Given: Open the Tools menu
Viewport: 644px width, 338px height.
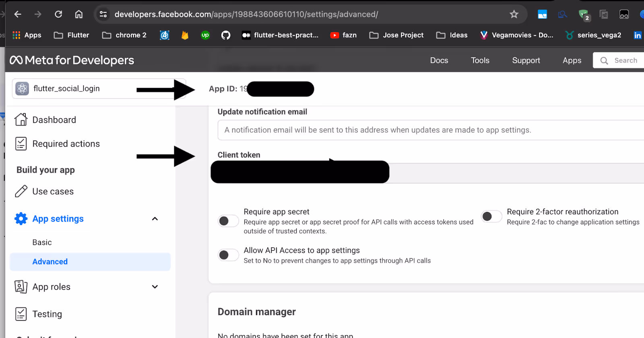Looking at the screenshot, I should 480,60.
